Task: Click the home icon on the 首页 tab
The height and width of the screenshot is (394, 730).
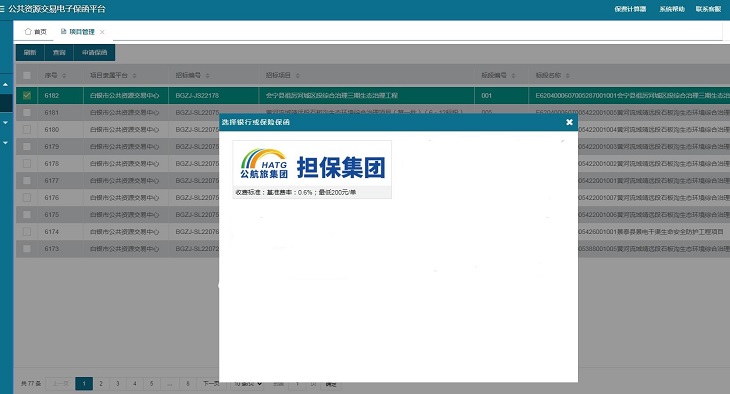Action: click(x=28, y=31)
